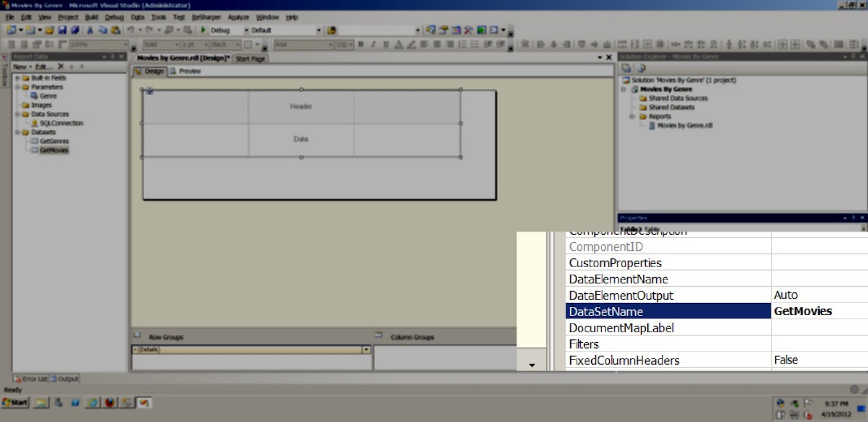The width and height of the screenshot is (868, 422).
Task: Click the Windows Start button
Action: coord(15,402)
